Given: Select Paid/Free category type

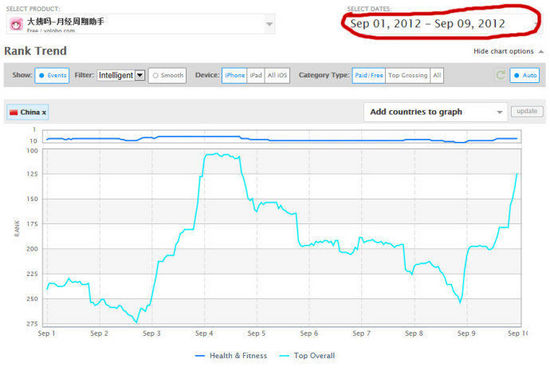Looking at the screenshot, I should click(369, 75).
